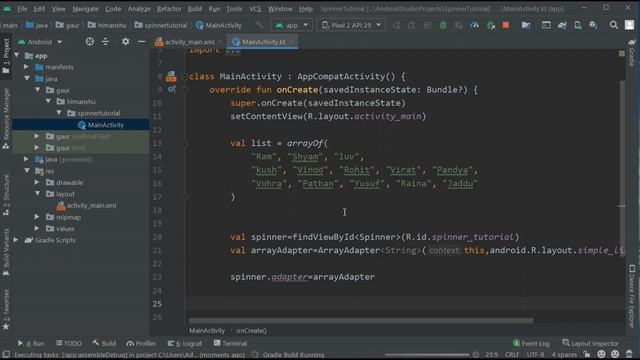Open the Gradle side panel
The image size is (640, 360).
pos(632,53)
